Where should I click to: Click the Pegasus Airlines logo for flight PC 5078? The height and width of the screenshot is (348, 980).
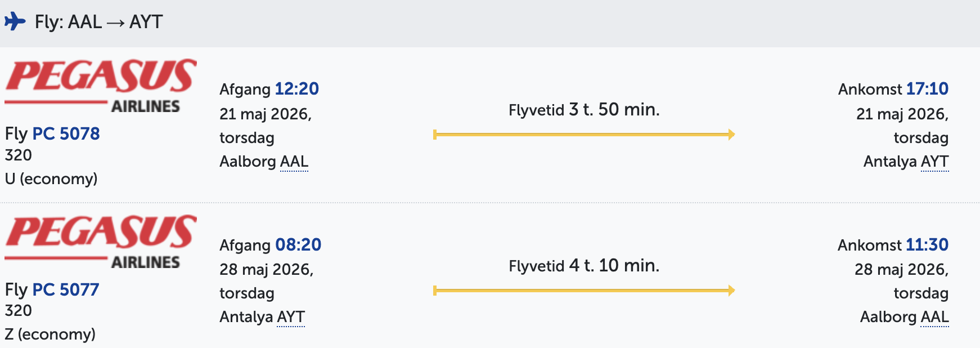[x=101, y=86]
